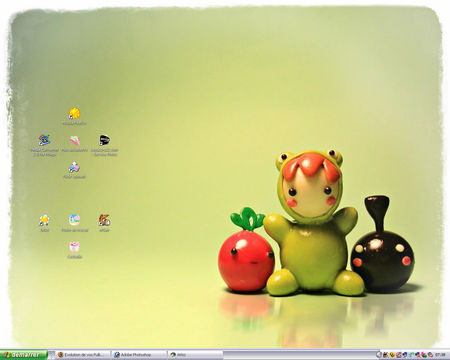This screenshot has width=450, height=360.
Task: Click the orange-brown tray icon next to the arrow
Action: [386, 355]
